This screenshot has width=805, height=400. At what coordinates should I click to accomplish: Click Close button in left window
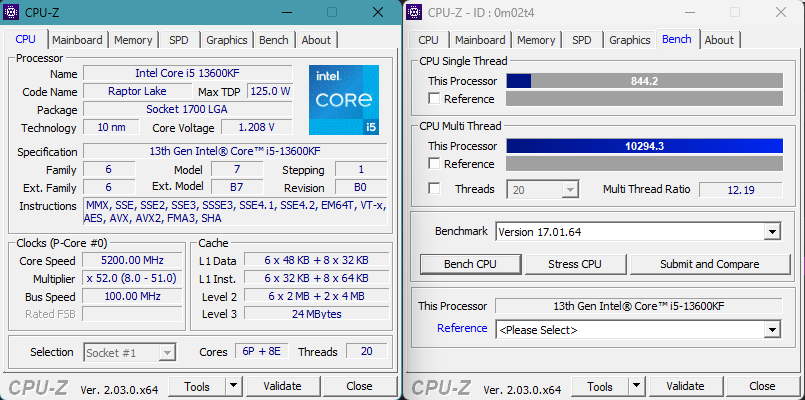[359, 386]
